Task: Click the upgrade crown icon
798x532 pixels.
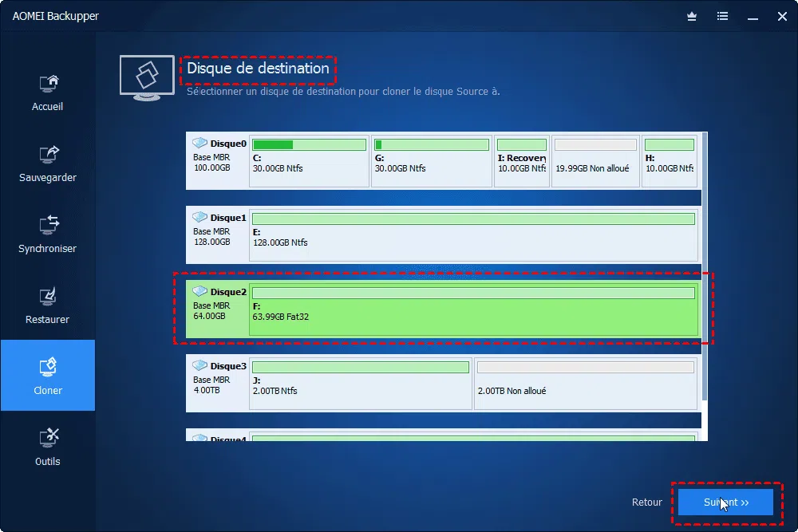Action: (x=691, y=16)
